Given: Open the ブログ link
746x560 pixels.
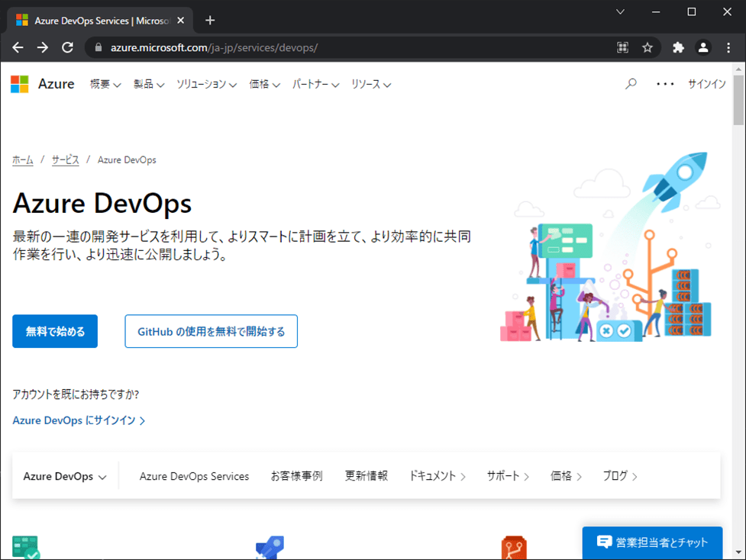Looking at the screenshot, I should tap(620, 476).
